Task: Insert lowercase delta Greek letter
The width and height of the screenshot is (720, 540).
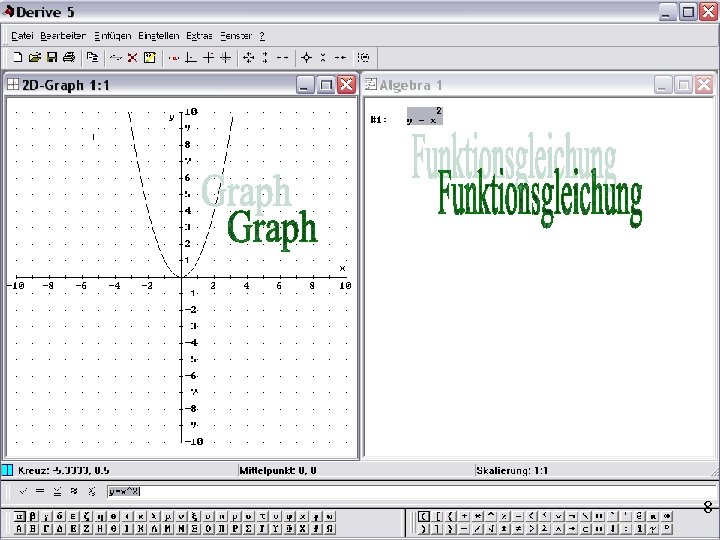Action: click(x=60, y=516)
